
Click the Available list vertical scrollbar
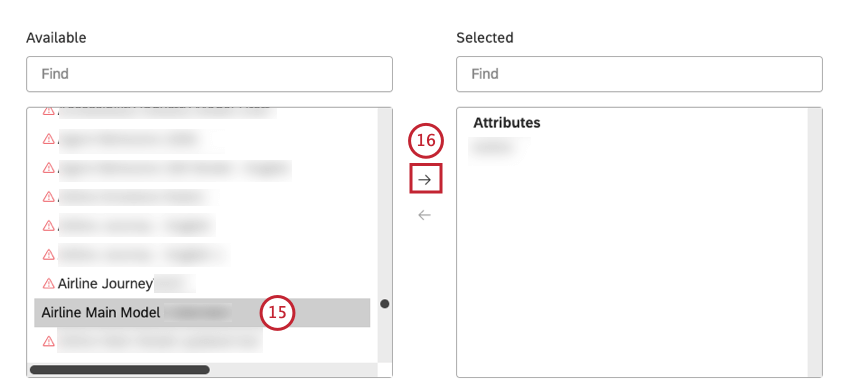(x=385, y=235)
